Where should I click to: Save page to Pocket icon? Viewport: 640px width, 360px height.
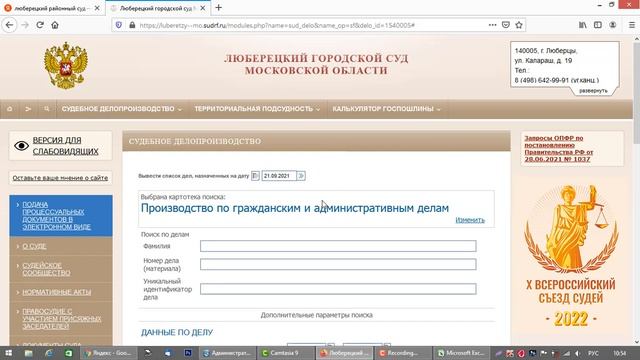click(506, 25)
